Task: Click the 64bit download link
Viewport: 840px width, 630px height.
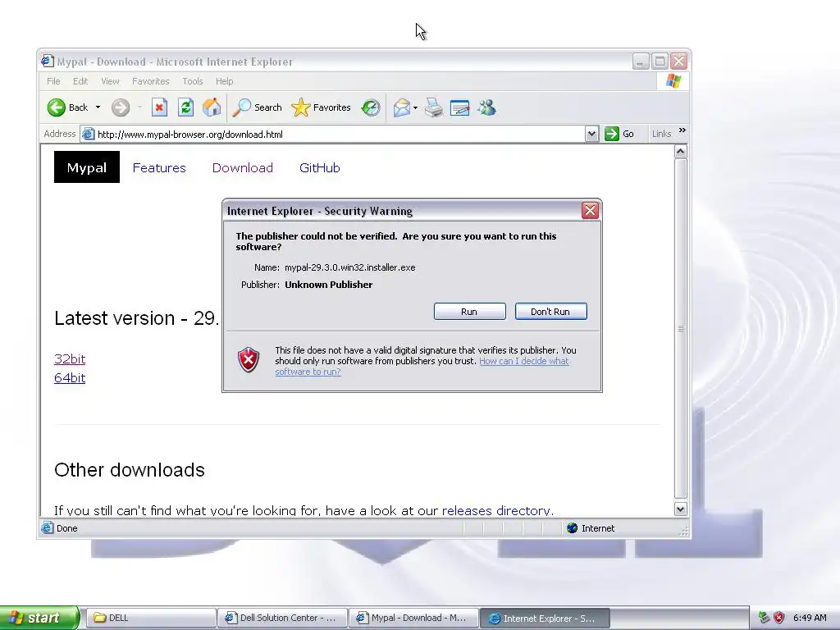Action: coord(70,377)
